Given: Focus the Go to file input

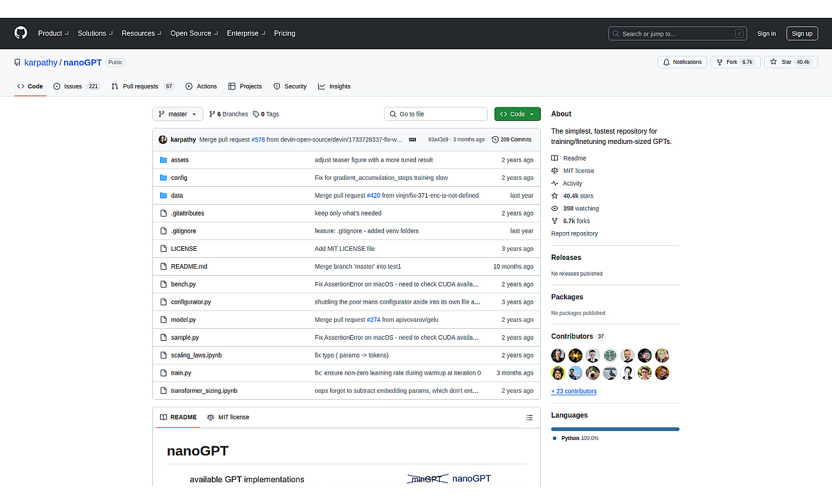Looking at the screenshot, I should (436, 114).
